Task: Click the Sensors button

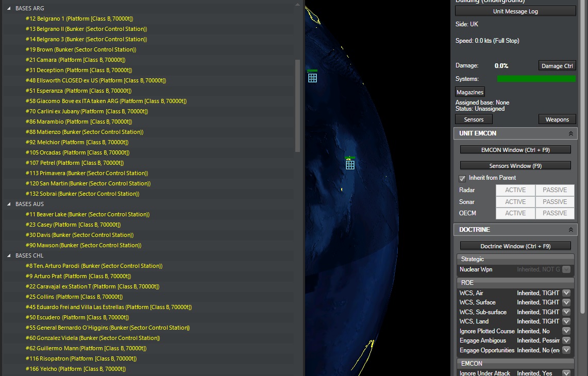Action: coord(474,119)
